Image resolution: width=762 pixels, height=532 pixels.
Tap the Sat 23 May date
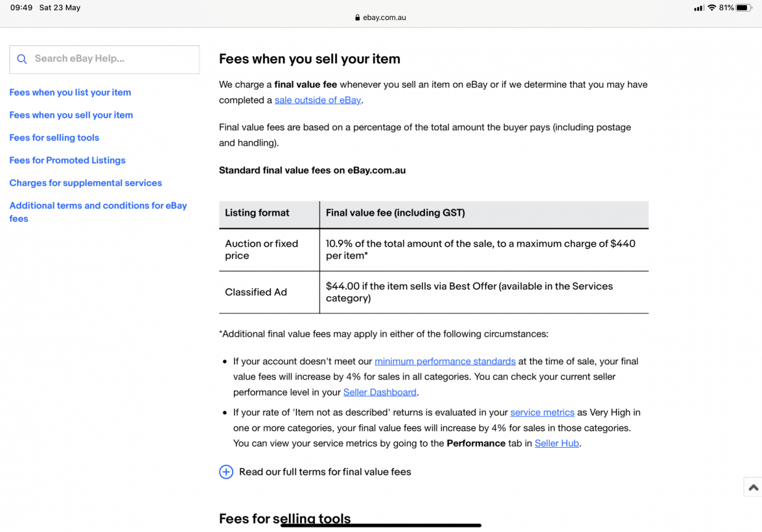pyautogui.click(x=60, y=8)
